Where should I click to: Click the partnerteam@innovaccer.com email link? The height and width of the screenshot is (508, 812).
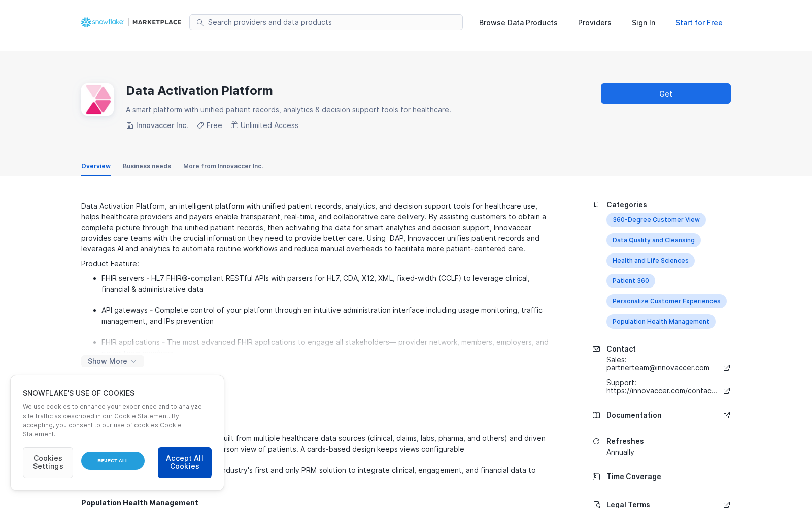[x=658, y=368]
